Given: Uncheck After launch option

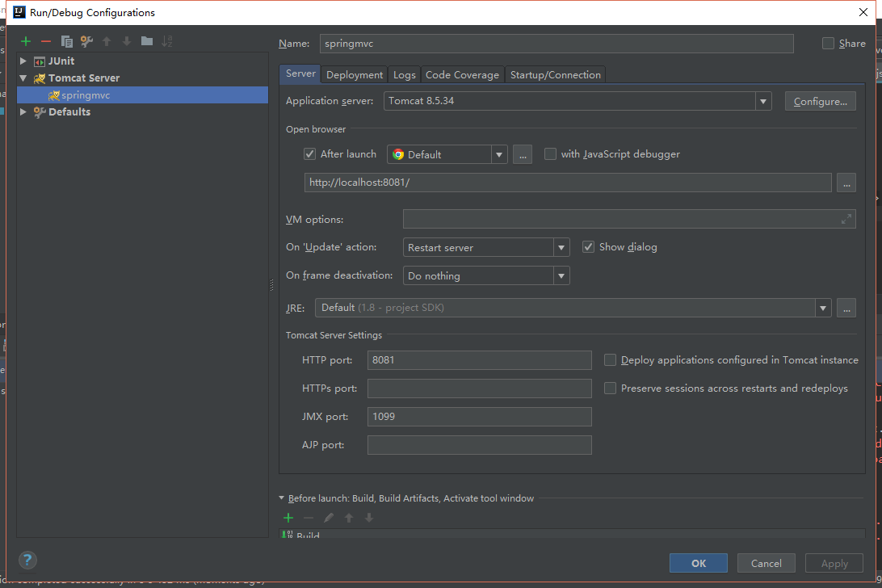Looking at the screenshot, I should [x=309, y=154].
